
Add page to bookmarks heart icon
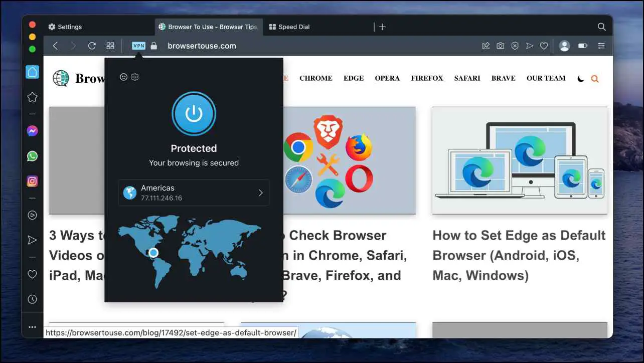544,46
